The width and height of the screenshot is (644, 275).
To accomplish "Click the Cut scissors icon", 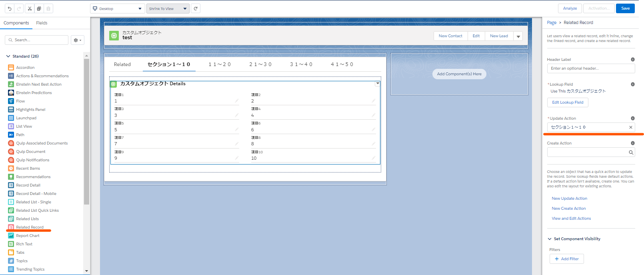I will coord(30,8).
